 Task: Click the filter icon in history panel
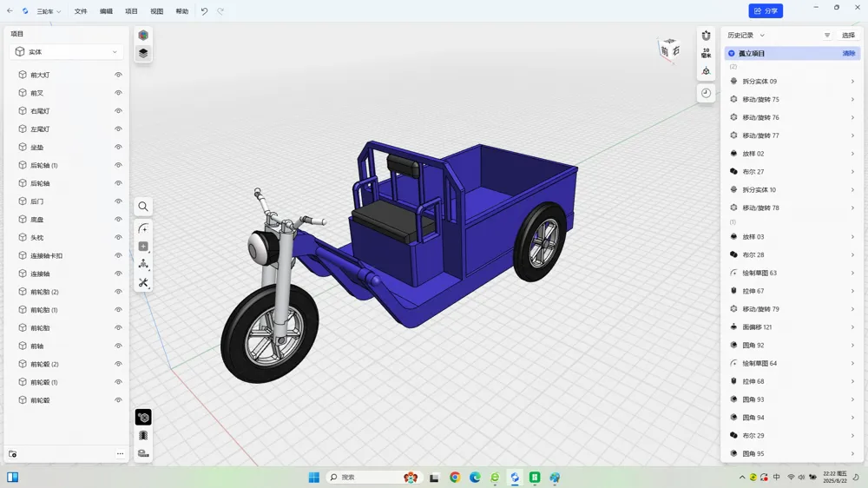pos(827,35)
